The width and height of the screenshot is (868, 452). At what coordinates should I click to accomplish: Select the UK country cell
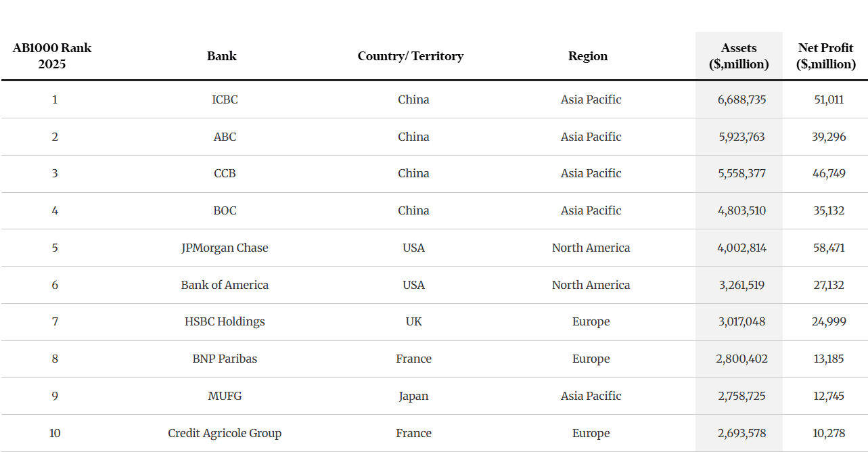click(x=413, y=321)
